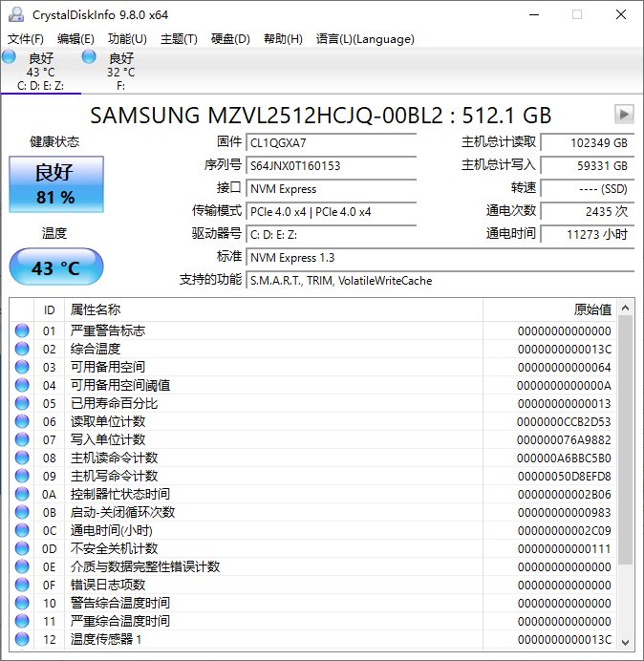Click status orb for 不安全关机计数 row
This screenshot has width=644, height=661.
coord(22,548)
